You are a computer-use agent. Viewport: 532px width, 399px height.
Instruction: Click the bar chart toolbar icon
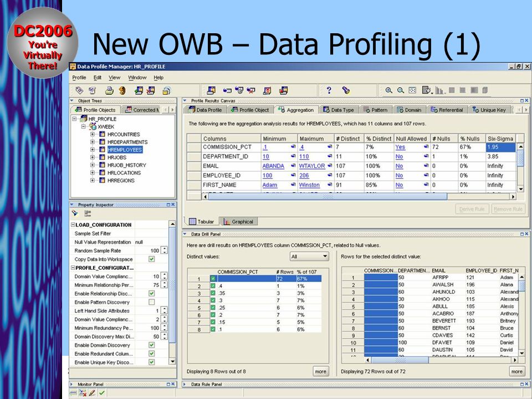[439, 90]
